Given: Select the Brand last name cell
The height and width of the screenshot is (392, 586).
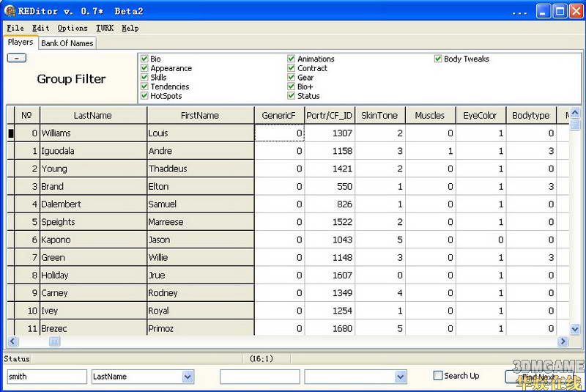Looking at the screenshot, I should (x=94, y=186).
